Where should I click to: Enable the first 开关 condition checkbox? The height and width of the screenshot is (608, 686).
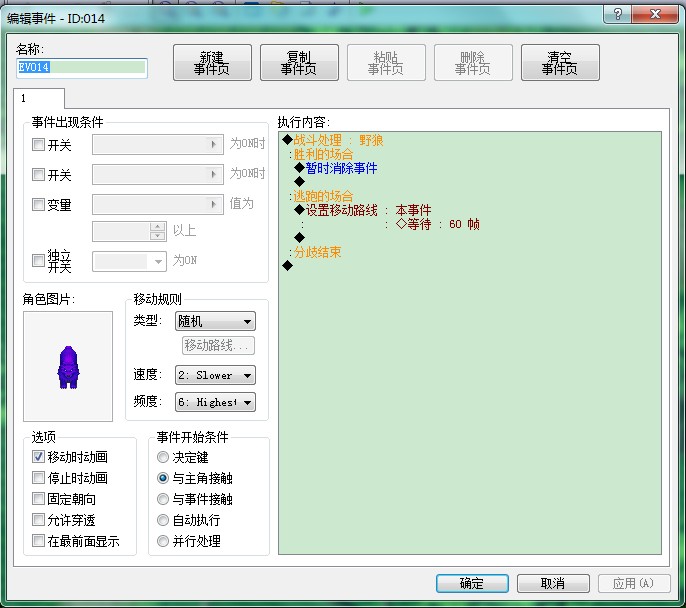[38, 144]
